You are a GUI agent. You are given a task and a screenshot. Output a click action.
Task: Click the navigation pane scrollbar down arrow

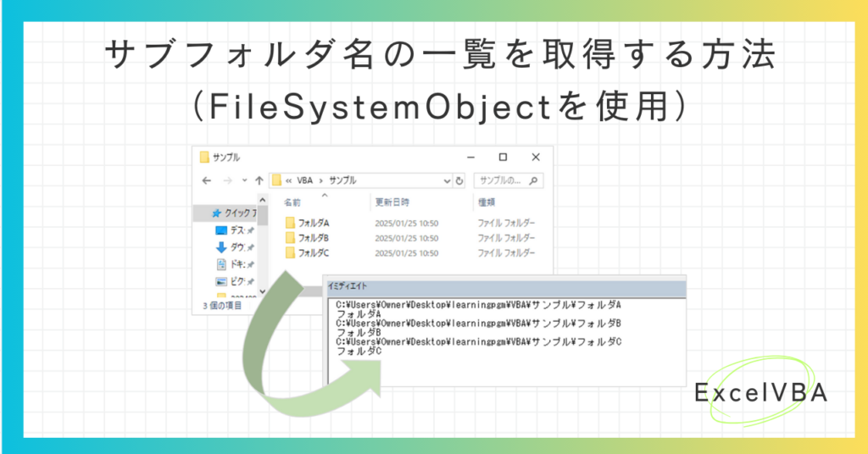tap(263, 291)
